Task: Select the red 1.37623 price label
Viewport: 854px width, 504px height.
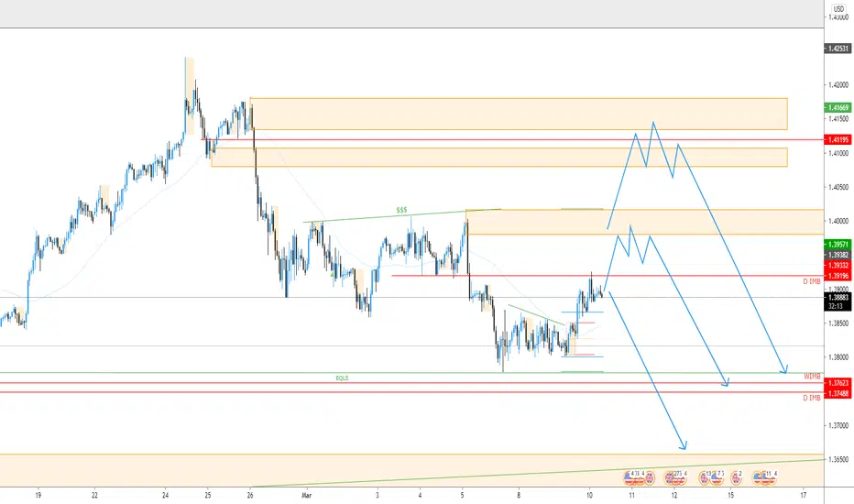Action: (838, 383)
